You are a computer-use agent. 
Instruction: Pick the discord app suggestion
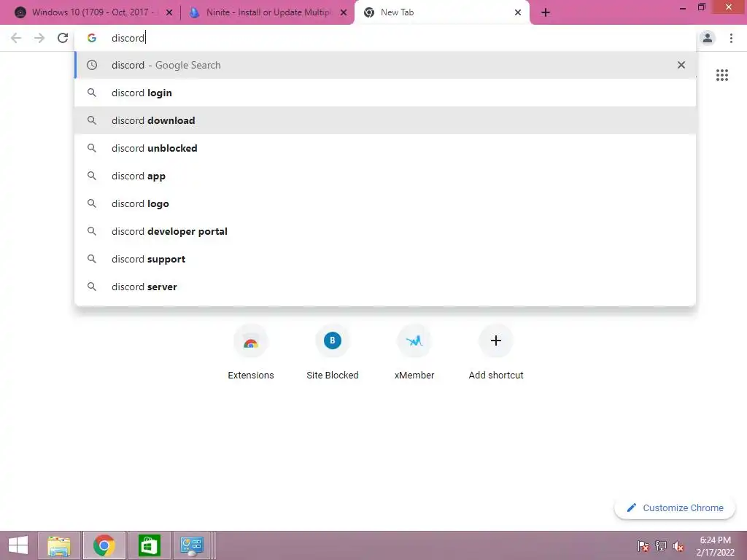[385, 176]
